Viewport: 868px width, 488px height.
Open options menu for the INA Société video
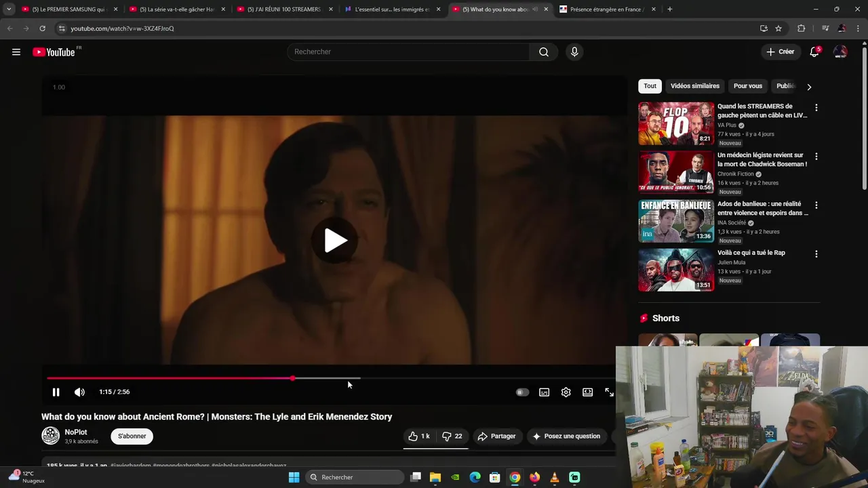(816, 205)
